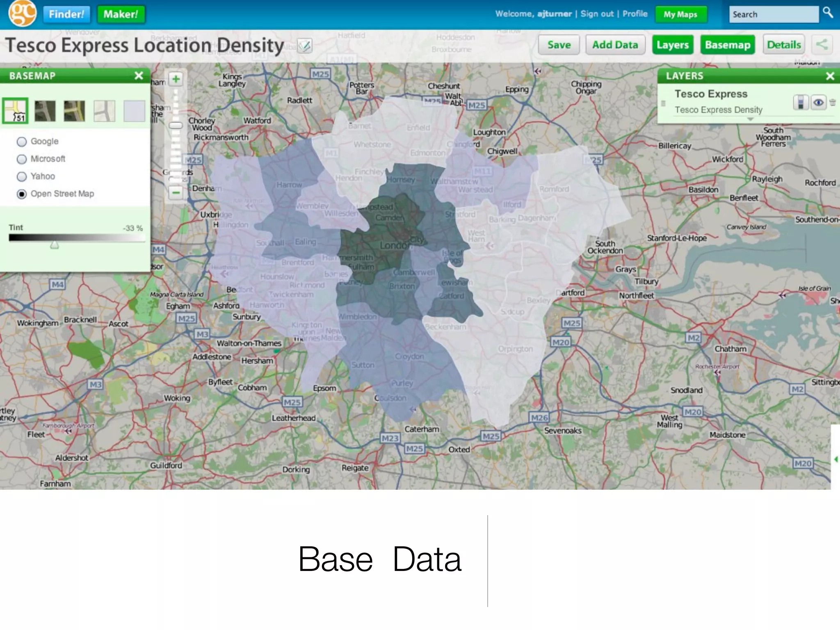This screenshot has width=840, height=630.
Task: Delete Tesco Express layer with trash icon
Action: pos(832,103)
